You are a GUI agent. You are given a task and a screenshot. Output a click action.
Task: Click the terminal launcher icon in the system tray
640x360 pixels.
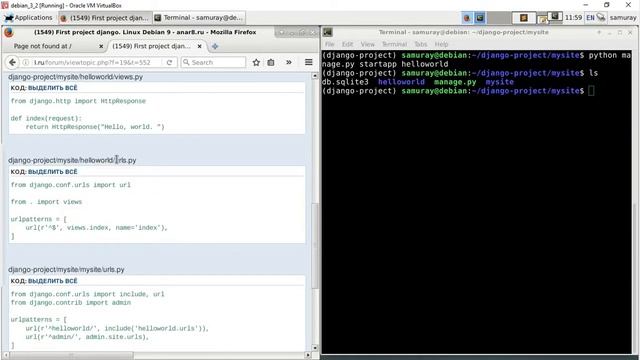480,18
